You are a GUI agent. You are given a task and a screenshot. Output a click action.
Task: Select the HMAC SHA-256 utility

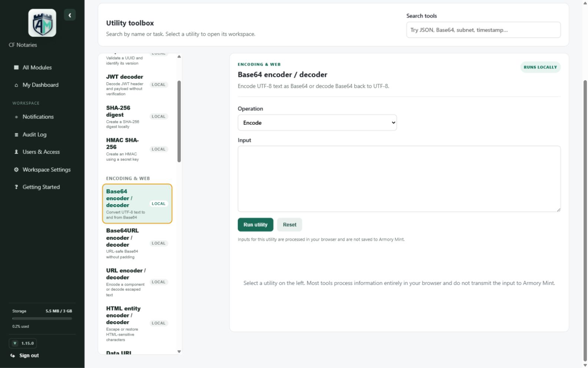click(137, 149)
